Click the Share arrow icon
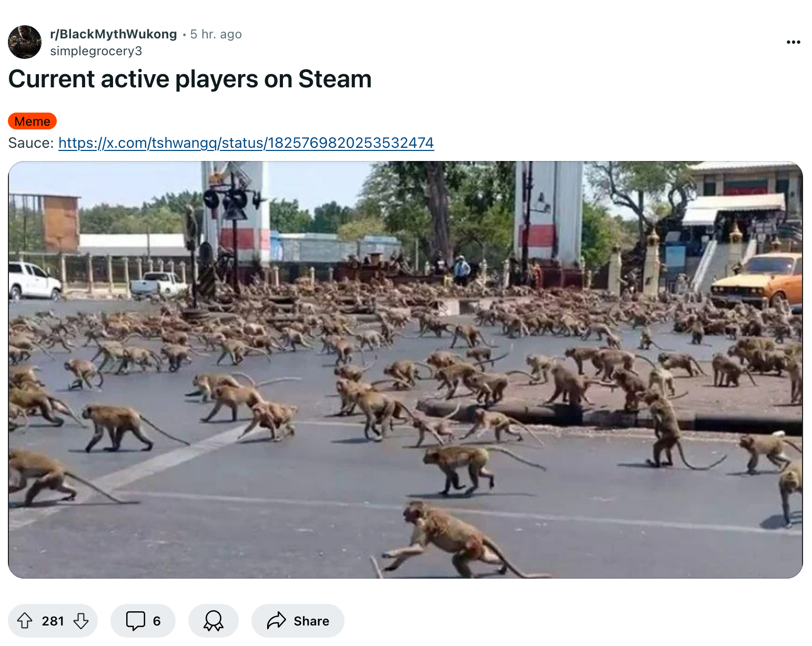Viewport: 812px width, 646px height. point(276,621)
